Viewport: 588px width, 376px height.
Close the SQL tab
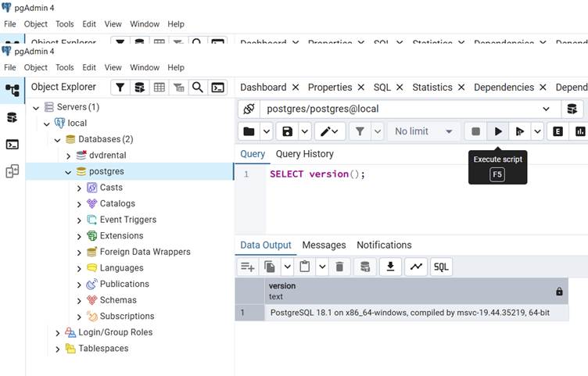click(x=400, y=88)
